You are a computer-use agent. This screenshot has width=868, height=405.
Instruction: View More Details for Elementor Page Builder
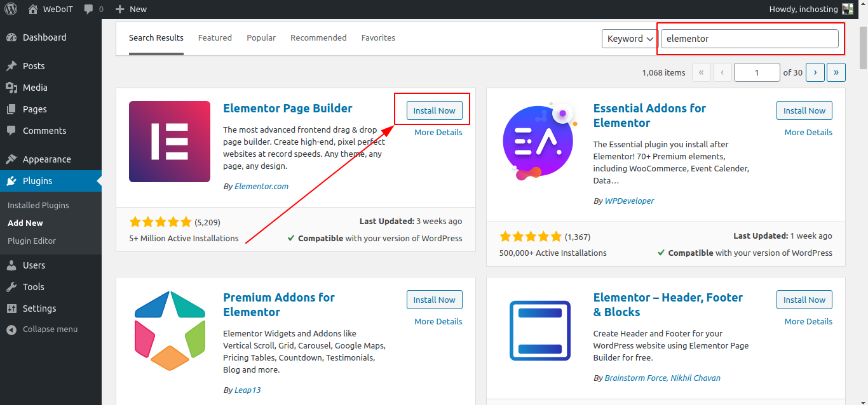pos(438,132)
